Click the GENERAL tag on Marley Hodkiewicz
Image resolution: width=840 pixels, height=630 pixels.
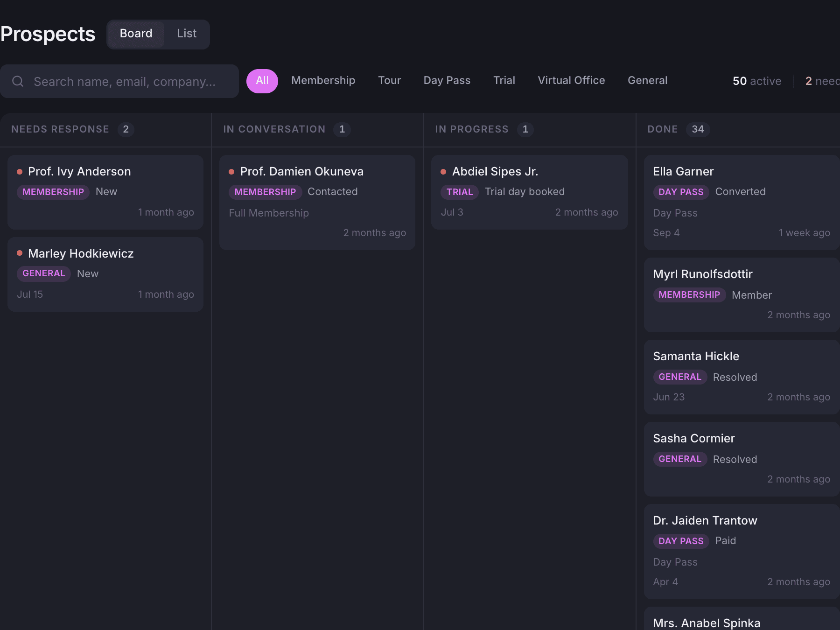pos(44,273)
